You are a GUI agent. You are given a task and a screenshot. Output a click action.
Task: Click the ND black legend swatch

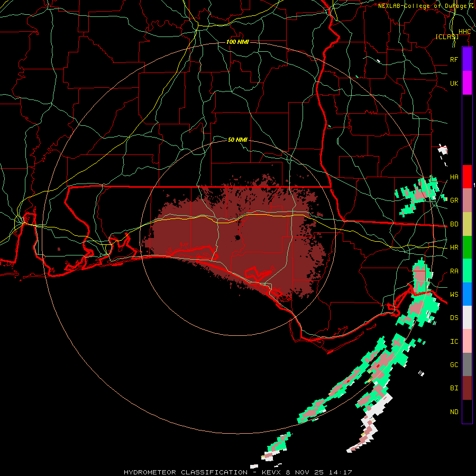(x=467, y=411)
